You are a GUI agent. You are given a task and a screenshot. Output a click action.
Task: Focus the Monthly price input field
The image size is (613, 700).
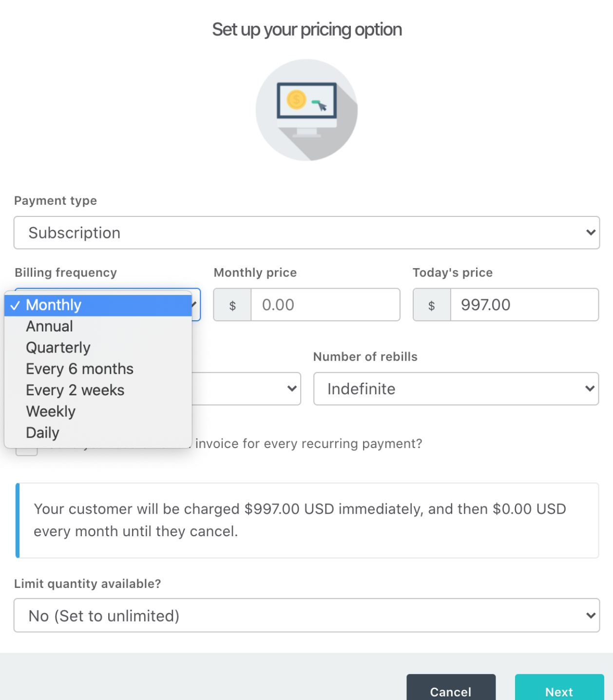(x=325, y=305)
